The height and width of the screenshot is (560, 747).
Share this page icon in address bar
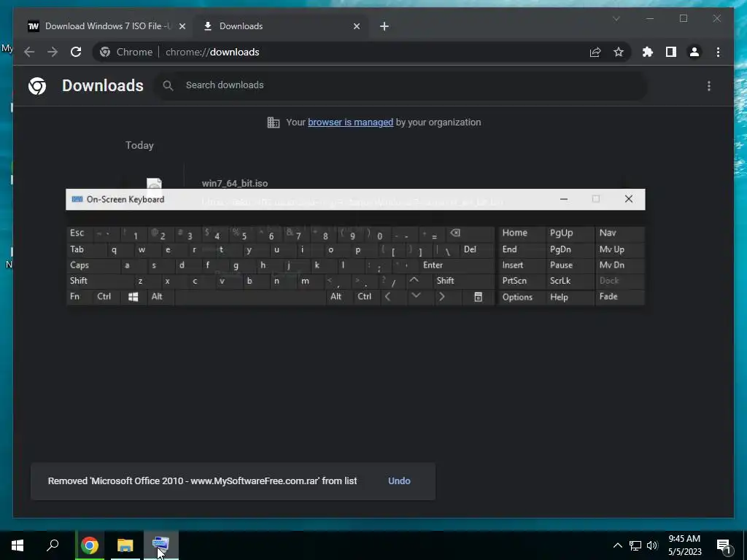tap(595, 52)
